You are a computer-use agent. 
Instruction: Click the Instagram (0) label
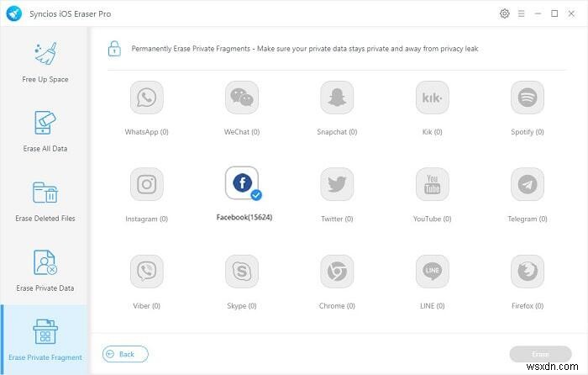(147, 219)
